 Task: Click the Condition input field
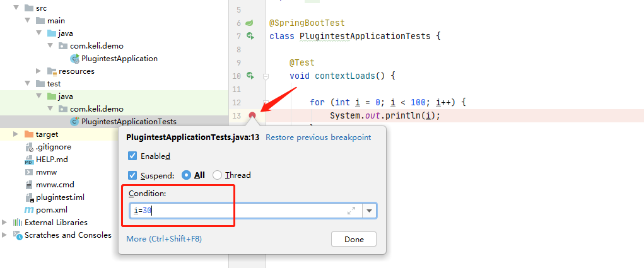click(240, 211)
